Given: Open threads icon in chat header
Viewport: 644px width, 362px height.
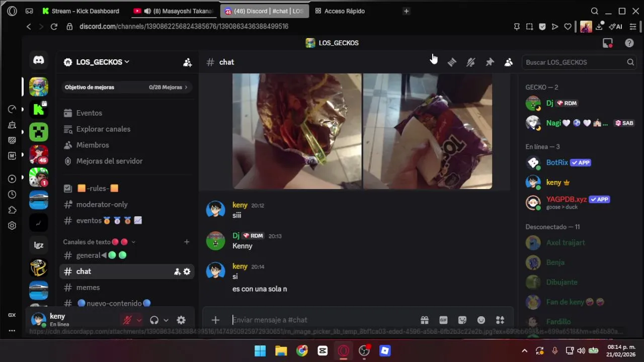Looking at the screenshot, I should [x=452, y=62].
